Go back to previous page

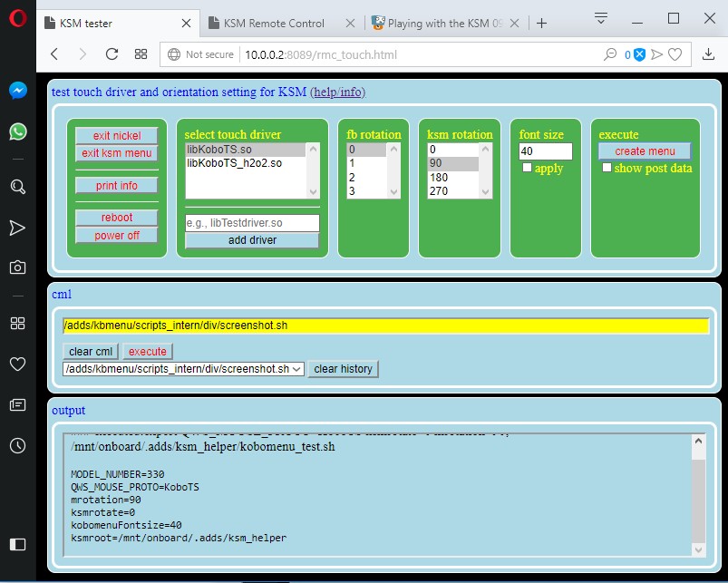pyautogui.click(x=54, y=54)
